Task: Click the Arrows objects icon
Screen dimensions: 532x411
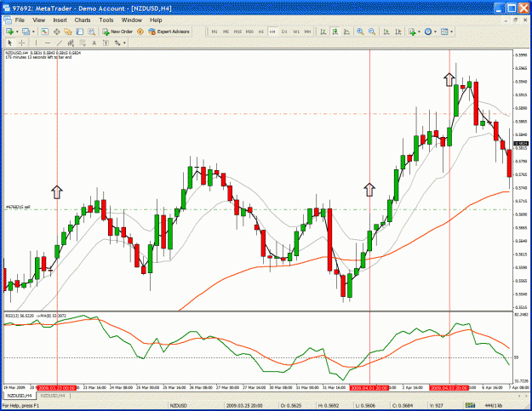Action: pyautogui.click(x=117, y=43)
